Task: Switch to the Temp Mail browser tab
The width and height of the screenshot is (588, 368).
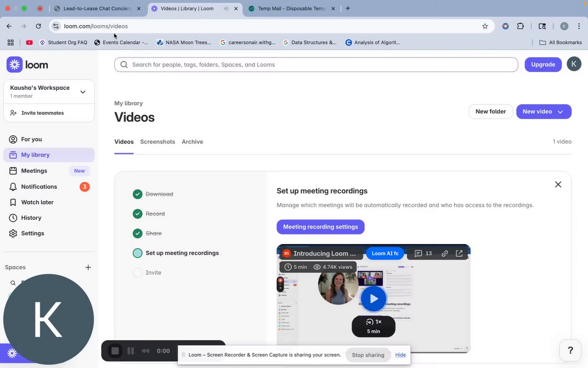Action: click(291, 8)
